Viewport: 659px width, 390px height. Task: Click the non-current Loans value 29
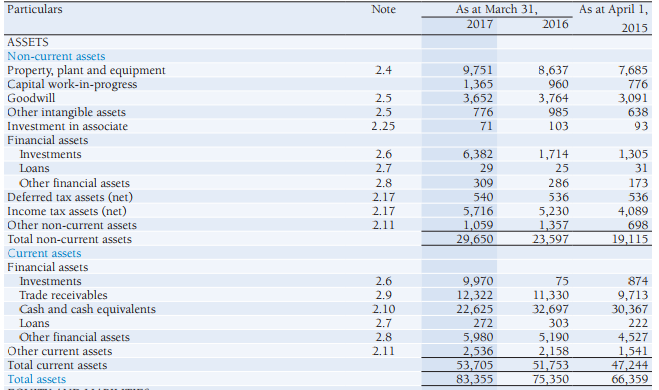486,168
